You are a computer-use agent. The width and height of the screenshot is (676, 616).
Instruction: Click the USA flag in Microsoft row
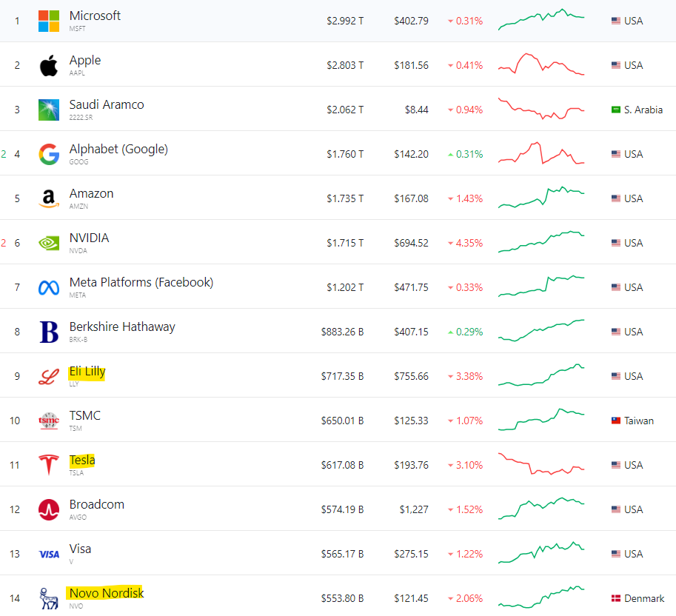pos(615,21)
